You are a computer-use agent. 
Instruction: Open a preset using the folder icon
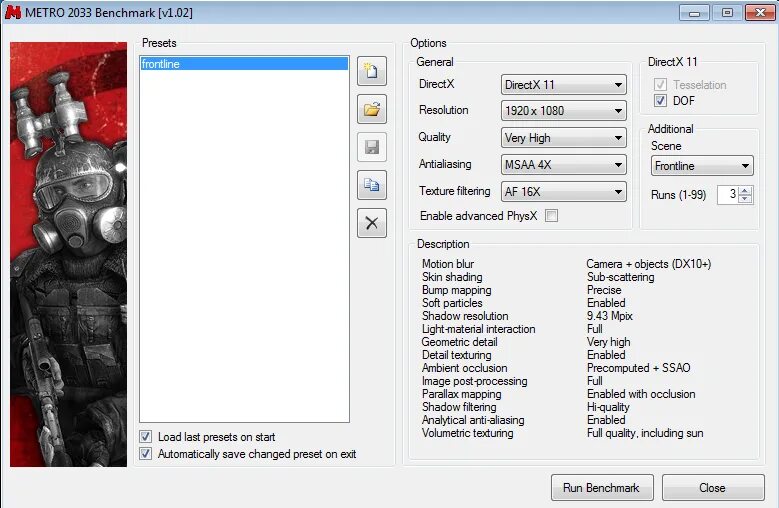372,109
